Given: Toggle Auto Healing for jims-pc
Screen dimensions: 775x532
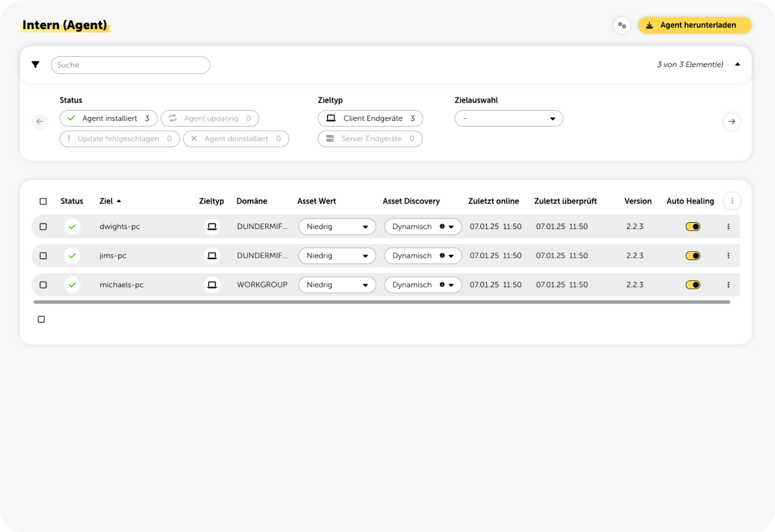Looking at the screenshot, I should pyautogui.click(x=693, y=256).
